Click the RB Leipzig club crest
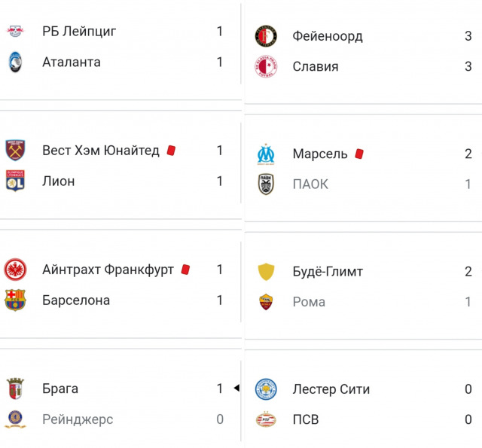482x448 pixels. (x=15, y=32)
